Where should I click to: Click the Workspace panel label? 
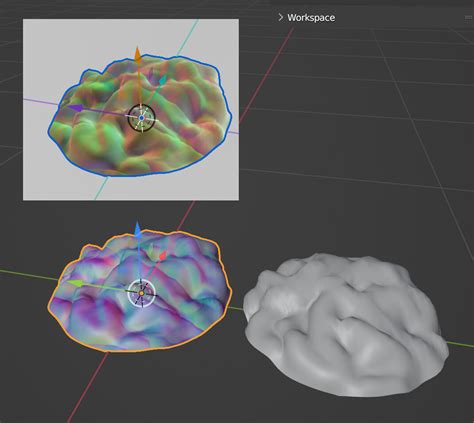pos(311,18)
